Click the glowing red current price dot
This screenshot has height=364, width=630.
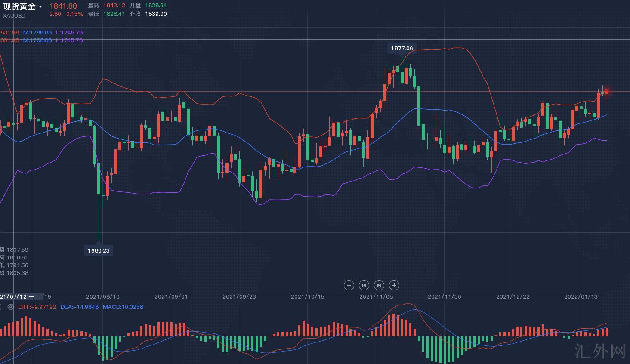click(607, 92)
